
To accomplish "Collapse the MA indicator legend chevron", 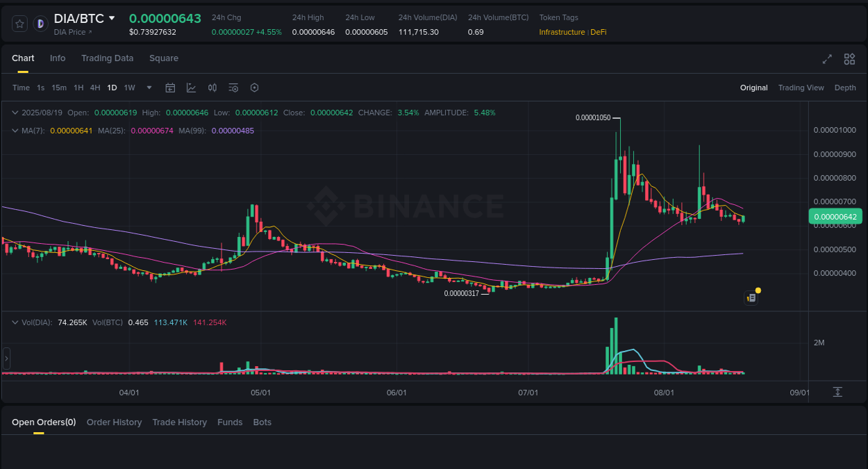I will [x=15, y=131].
